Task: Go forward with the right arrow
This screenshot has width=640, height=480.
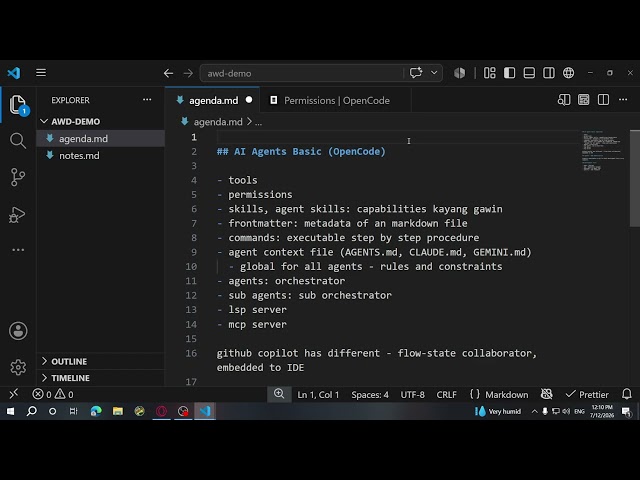Action: pos(188,73)
